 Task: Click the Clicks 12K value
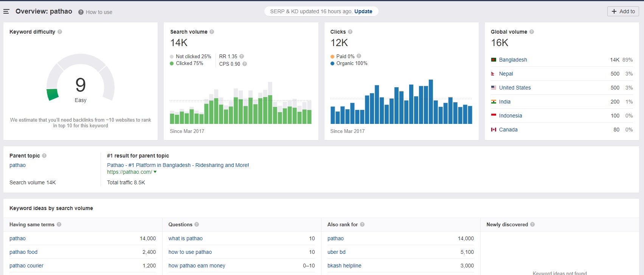coord(339,43)
